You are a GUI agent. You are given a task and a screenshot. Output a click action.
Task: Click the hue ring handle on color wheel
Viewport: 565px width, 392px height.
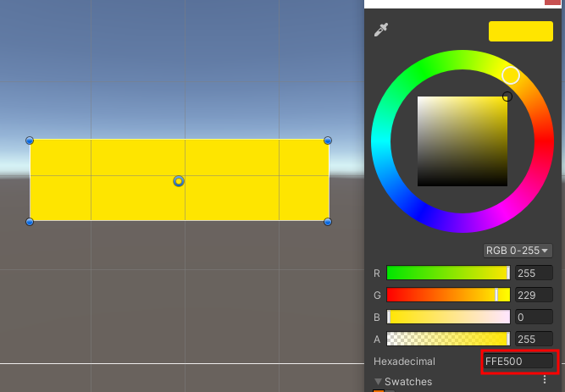tap(511, 75)
